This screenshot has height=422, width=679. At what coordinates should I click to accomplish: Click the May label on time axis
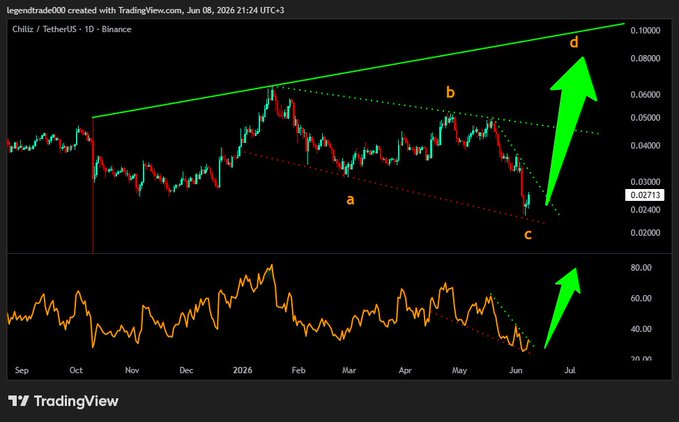459,370
